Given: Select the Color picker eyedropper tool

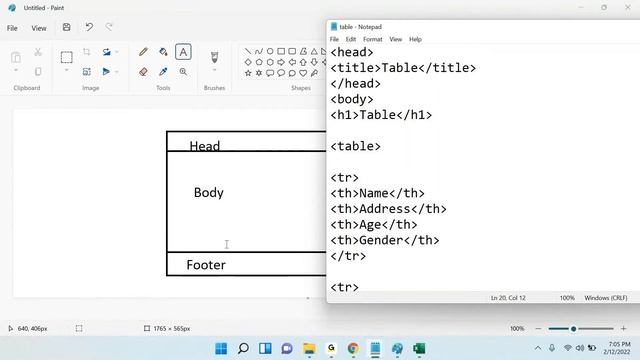Looking at the screenshot, I should coord(163,72).
